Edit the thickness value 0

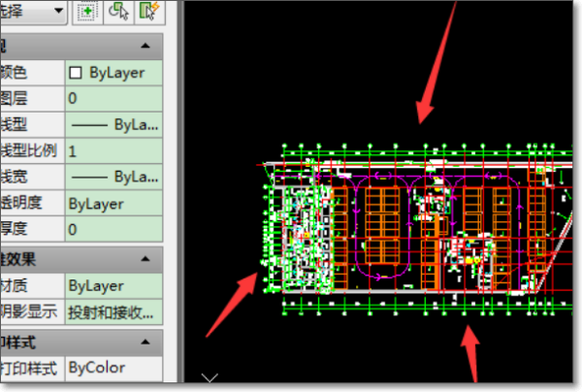click(x=113, y=229)
